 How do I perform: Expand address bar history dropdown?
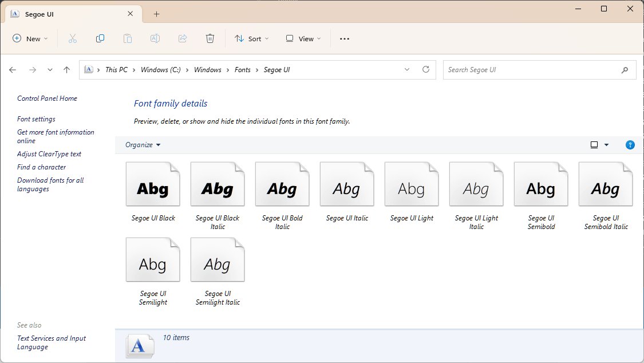(407, 69)
